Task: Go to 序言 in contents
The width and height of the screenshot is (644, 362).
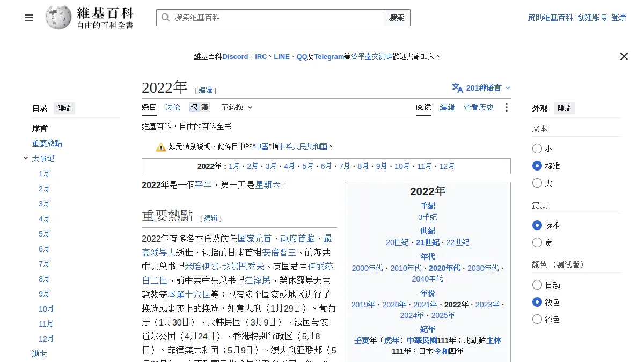Action: click(x=40, y=129)
